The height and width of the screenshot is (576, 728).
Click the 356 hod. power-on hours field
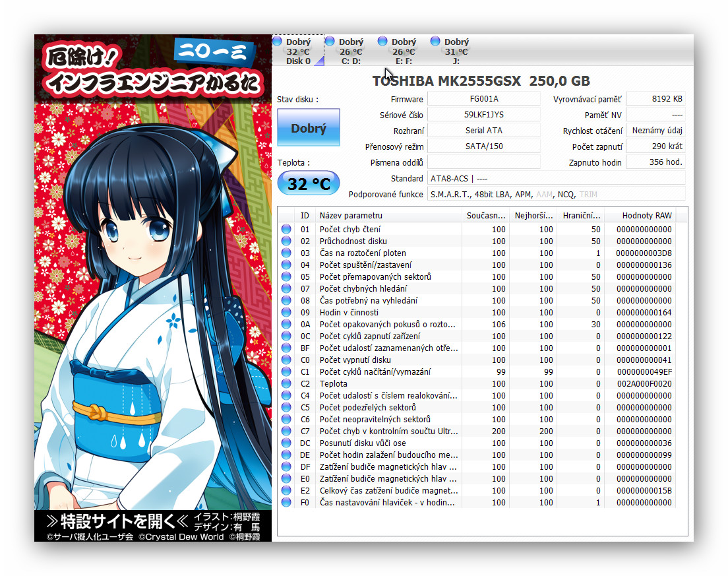(655, 162)
